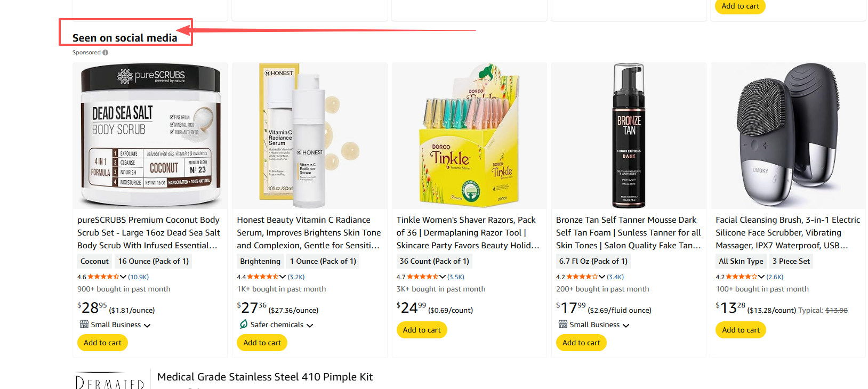This screenshot has width=868, height=389.
Task: Click the Tinkle razors star rating
Action: click(423, 277)
